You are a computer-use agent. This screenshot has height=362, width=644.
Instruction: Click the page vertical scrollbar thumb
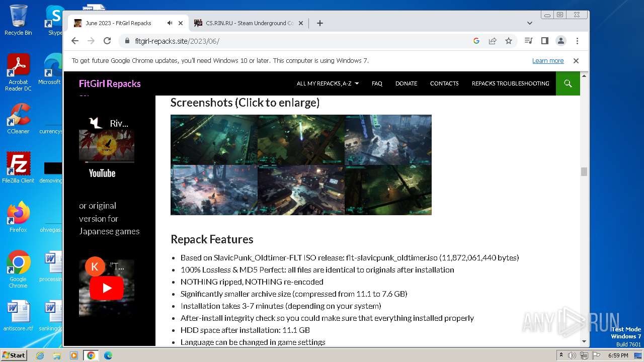[x=584, y=172]
